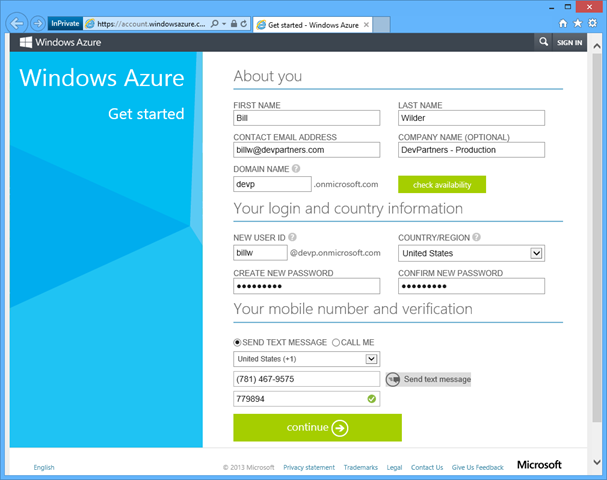Screen dimensions: 607x480
Task: Click help icon beside Country/Region label
Action: coord(477,237)
